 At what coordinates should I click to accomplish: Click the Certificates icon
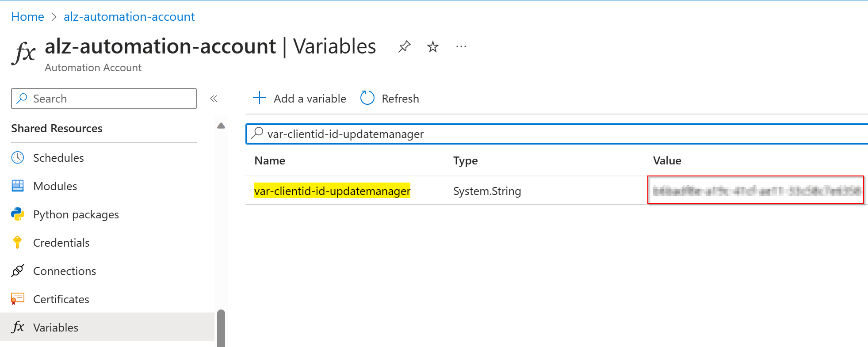point(18,299)
